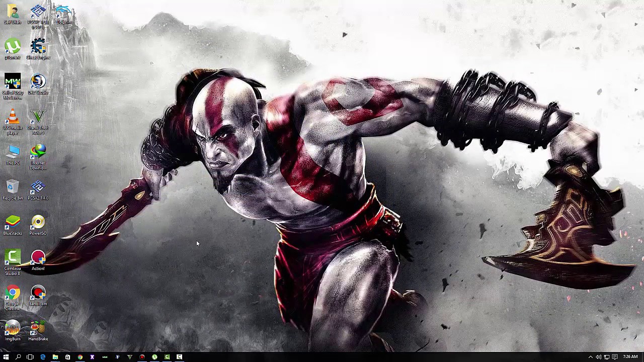Click the Dolphin emulator shortcut

point(63,12)
